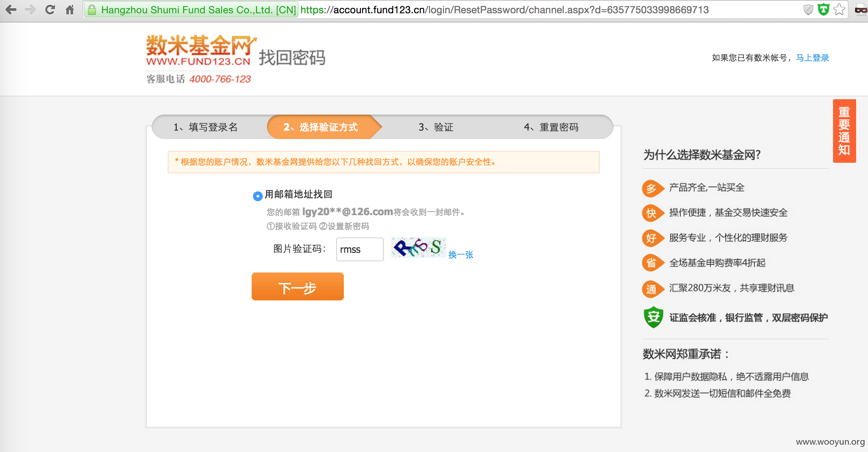
Task: Click the orange 省 badge icon
Action: [x=652, y=263]
